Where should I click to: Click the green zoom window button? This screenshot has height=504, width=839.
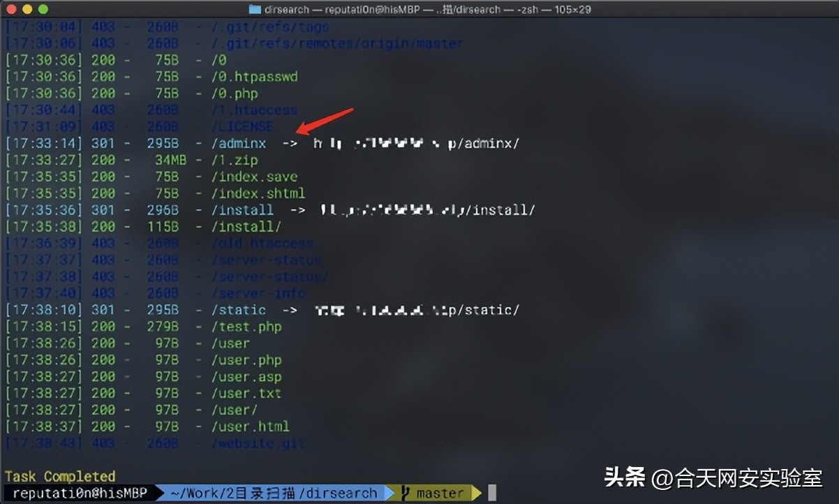click(x=43, y=9)
